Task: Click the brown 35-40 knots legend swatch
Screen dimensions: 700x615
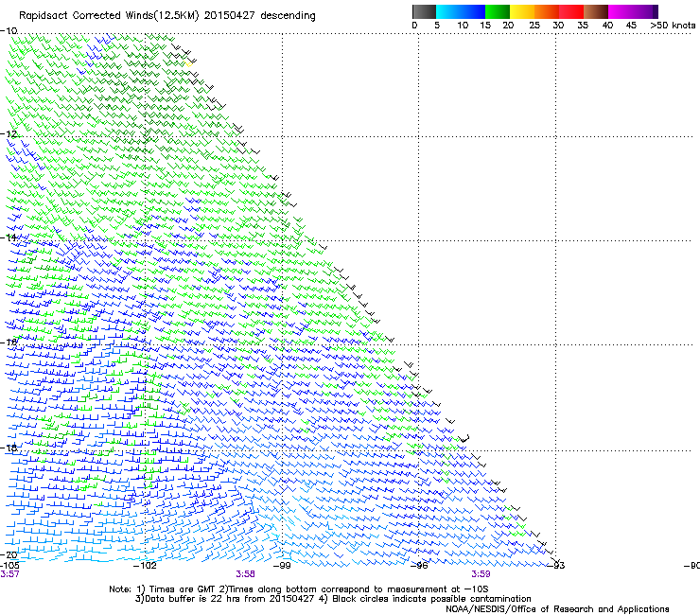Action: pos(596,11)
